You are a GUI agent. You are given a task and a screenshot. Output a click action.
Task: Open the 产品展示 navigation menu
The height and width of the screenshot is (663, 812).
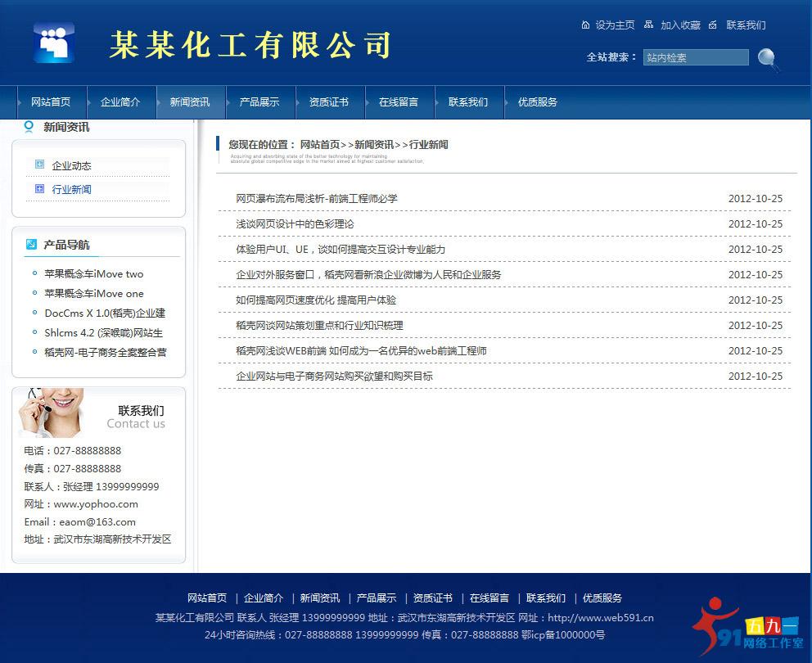point(260,102)
